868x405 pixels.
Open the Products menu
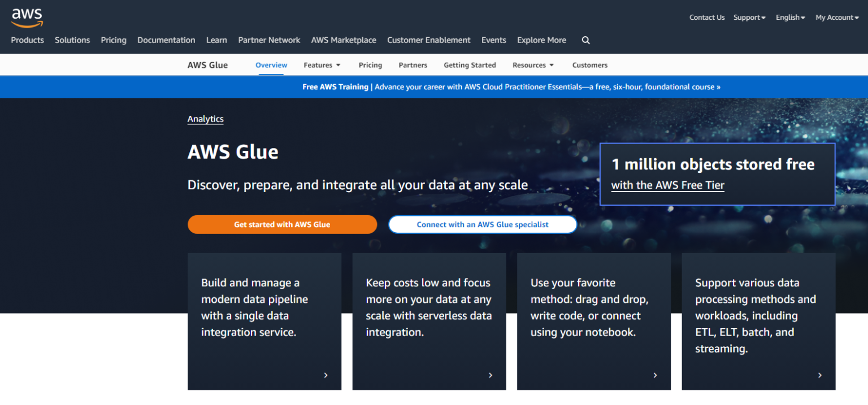27,40
